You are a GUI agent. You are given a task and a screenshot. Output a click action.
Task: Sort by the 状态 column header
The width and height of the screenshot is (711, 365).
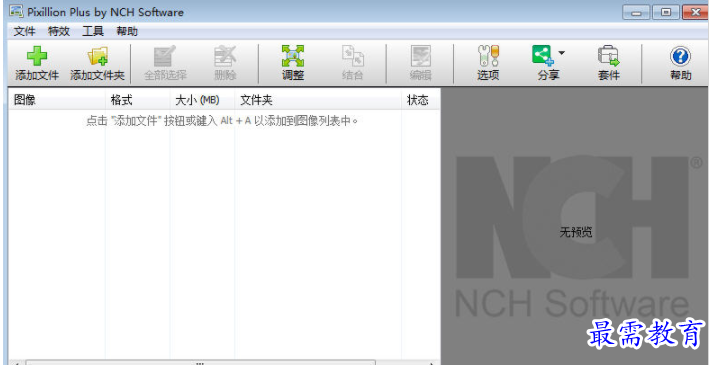point(421,100)
